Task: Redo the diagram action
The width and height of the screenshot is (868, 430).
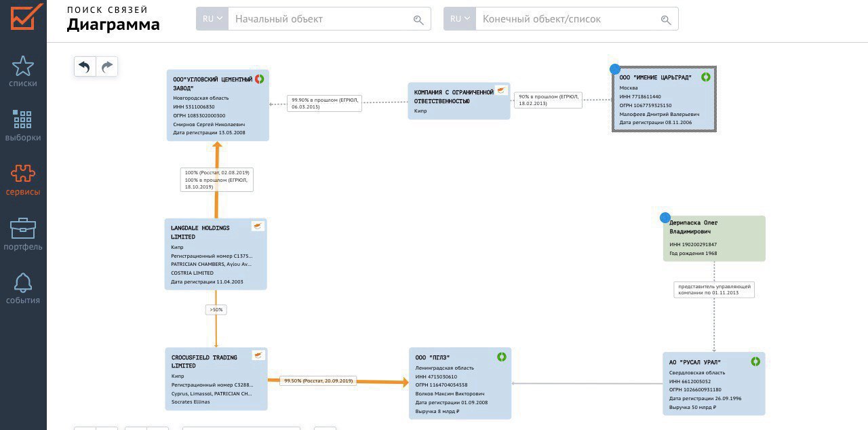Action: 107,66
